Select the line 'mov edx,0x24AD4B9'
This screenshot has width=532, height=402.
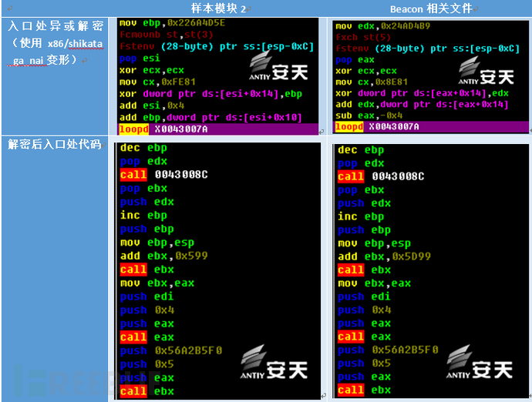[382, 26]
